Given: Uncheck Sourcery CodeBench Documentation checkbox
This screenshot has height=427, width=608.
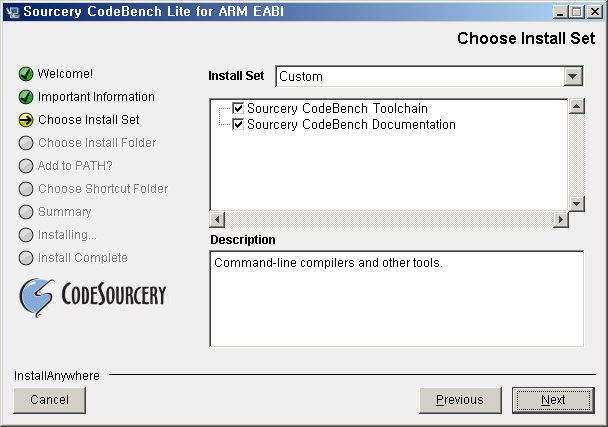Looking at the screenshot, I should click(x=238, y=124).
